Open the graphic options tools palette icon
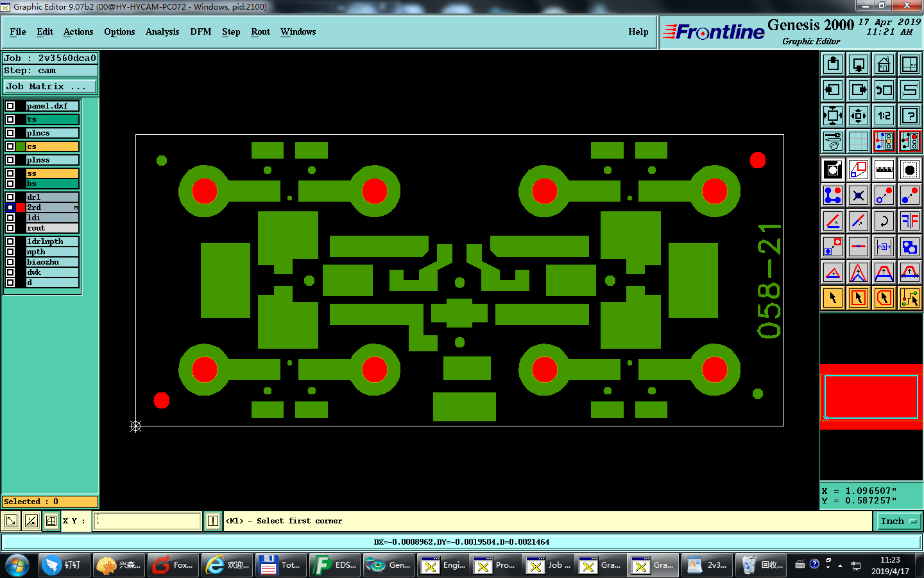Screen dimensions: 924x578 (x=833, y=141)
